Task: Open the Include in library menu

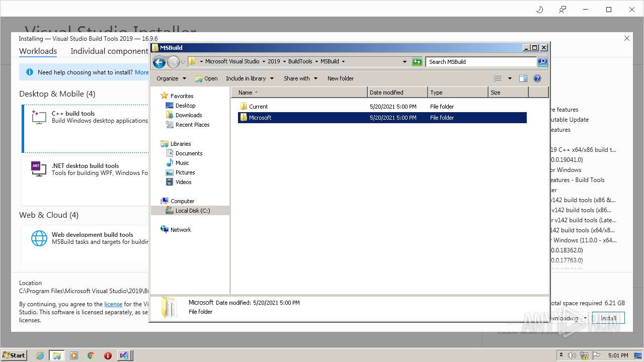Action: click(250, 78)
